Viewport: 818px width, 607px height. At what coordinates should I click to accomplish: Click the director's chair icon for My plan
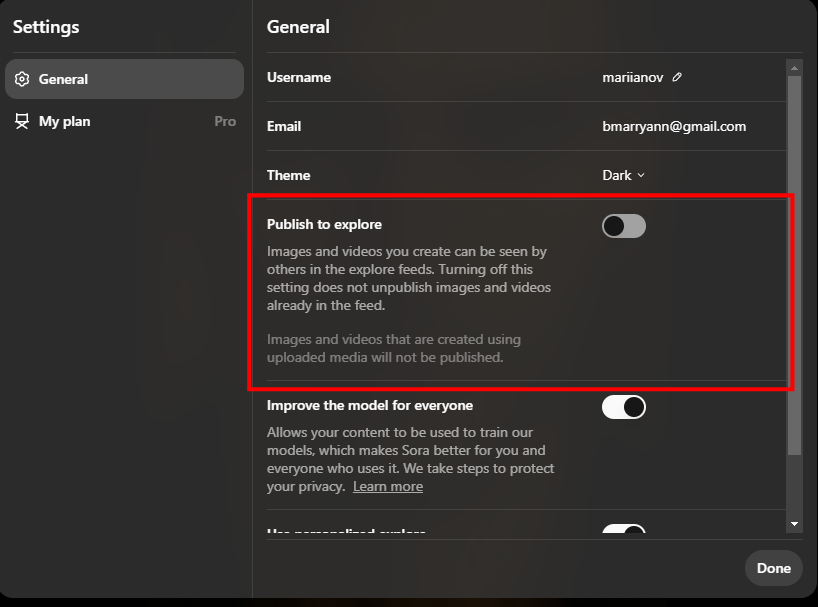(22, 121)
